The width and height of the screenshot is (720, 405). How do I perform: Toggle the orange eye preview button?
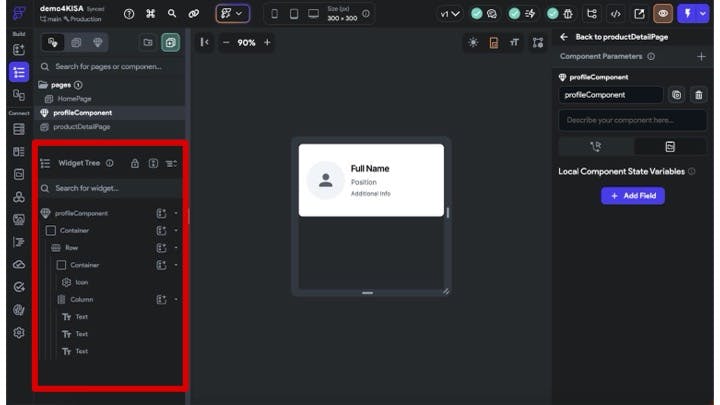click(663, 14)
